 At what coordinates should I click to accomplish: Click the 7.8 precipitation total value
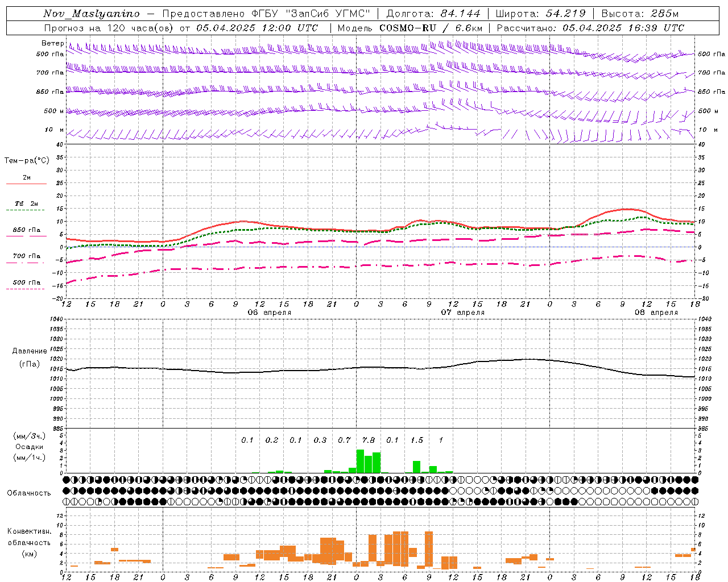coord(369,440)
